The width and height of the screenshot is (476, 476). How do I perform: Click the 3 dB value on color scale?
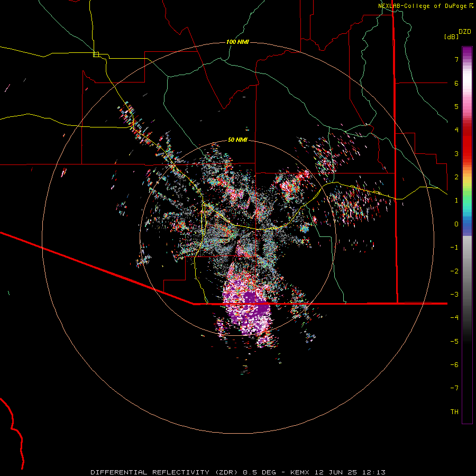click(456, 153)
